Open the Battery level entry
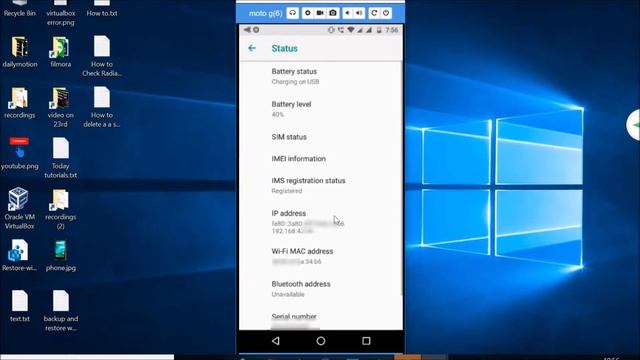This screenshot has height=360, width=640. (x=321, y=109)
